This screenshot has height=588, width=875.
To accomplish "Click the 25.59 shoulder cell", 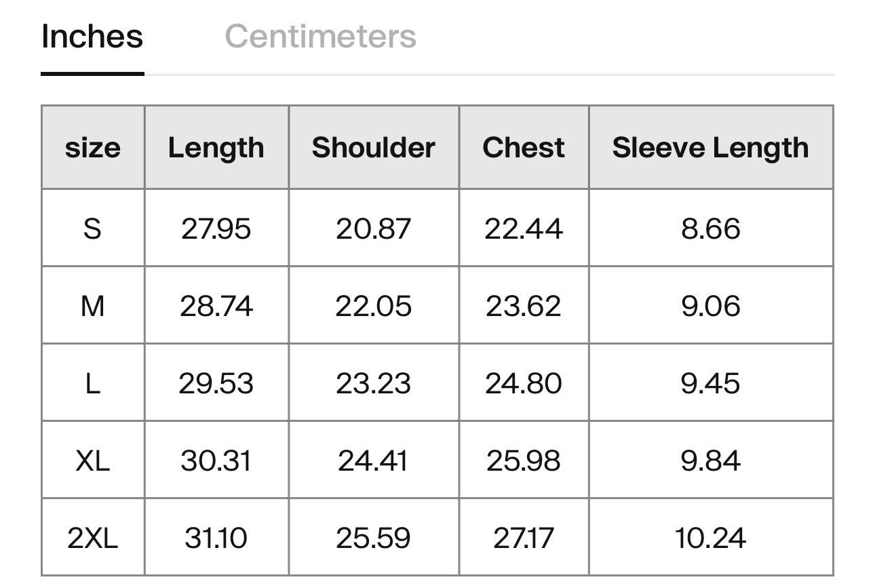I will (x=374, y=538).
